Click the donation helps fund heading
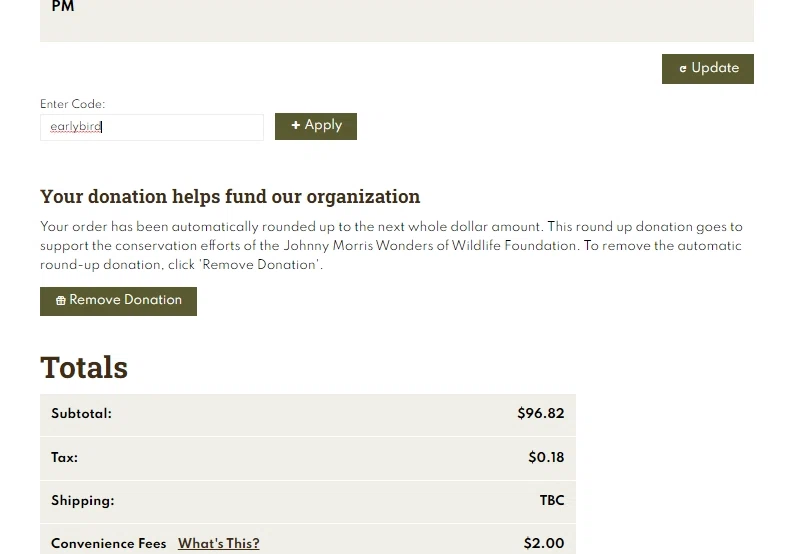The width and height of the screenshot is (794, 554). click(230, 196)
